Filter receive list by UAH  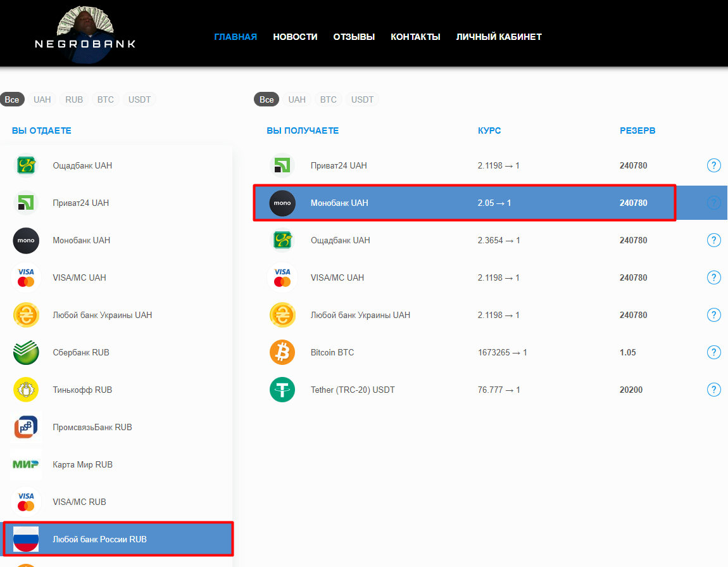point(297,99)
